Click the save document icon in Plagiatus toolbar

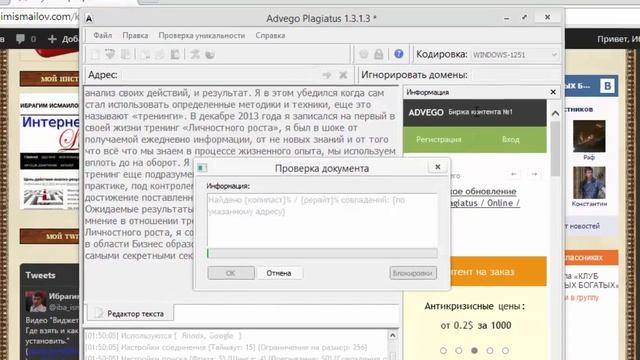(x=126, y=54)
